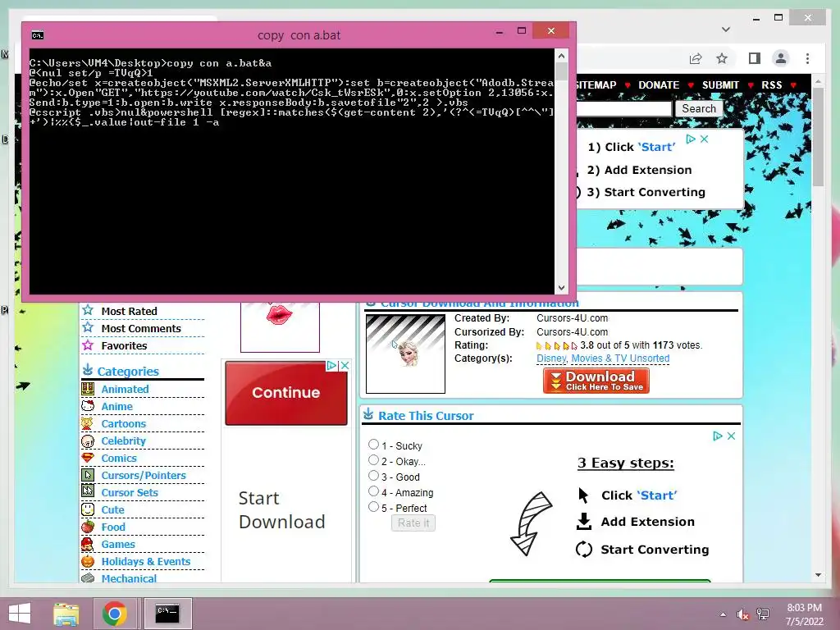
Task: Click the Food apple category icon
Action: click(x=88, y=527)
